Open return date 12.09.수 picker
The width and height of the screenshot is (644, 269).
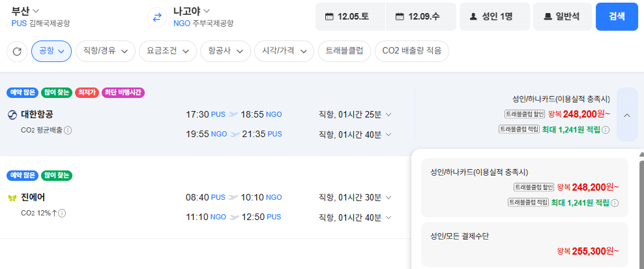tap(421, 16)
